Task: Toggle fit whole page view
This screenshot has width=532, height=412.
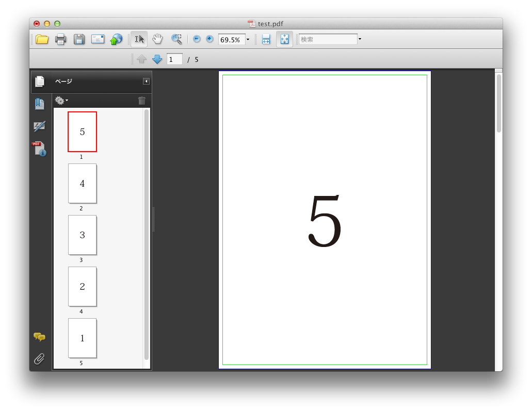Action: coord(284,39)
